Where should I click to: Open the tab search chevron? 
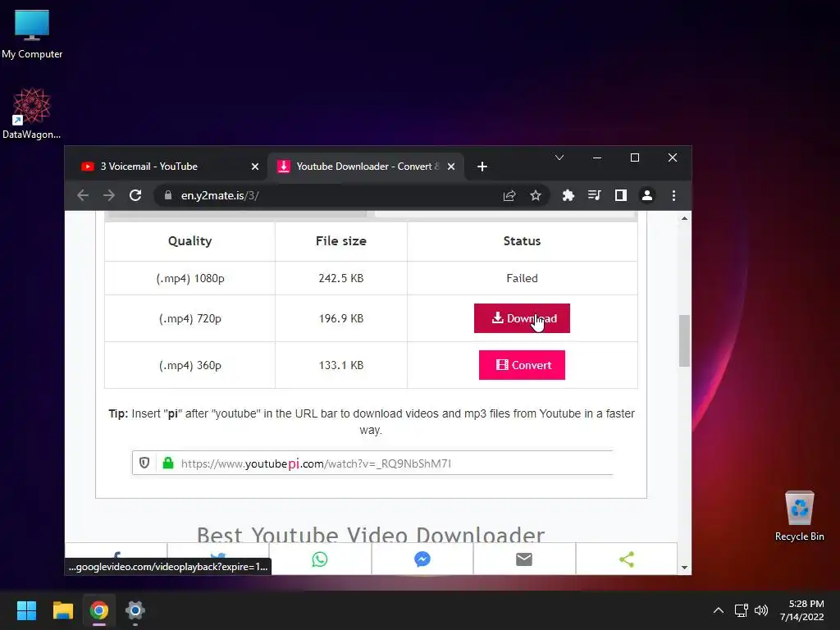(x=559, y=157)
